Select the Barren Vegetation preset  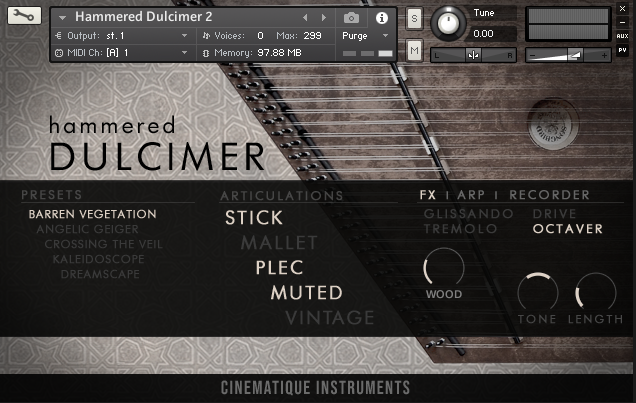pos(92,214)
